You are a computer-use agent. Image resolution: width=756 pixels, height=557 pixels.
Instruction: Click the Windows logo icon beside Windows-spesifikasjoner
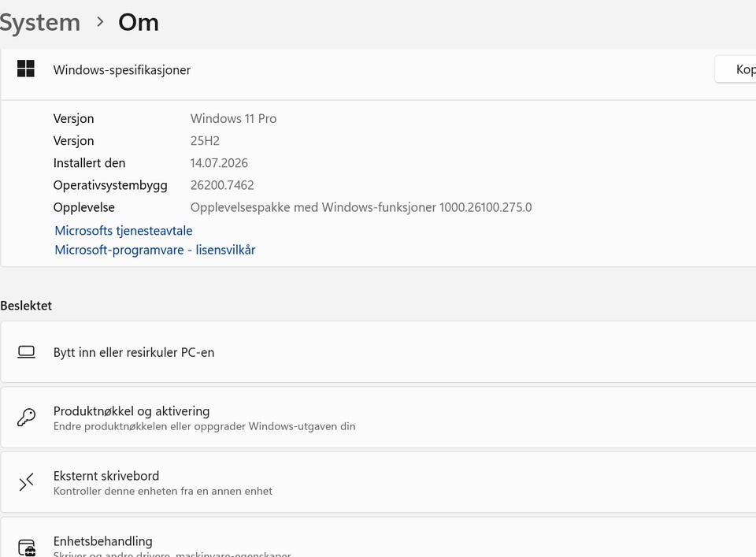25,69
